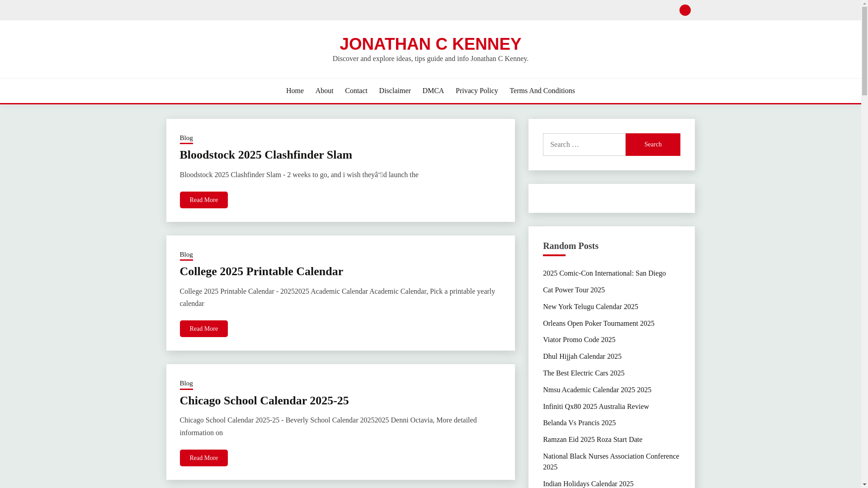868x488 pixels.
Task: Open the DMCA page
Action: point(433,91)
